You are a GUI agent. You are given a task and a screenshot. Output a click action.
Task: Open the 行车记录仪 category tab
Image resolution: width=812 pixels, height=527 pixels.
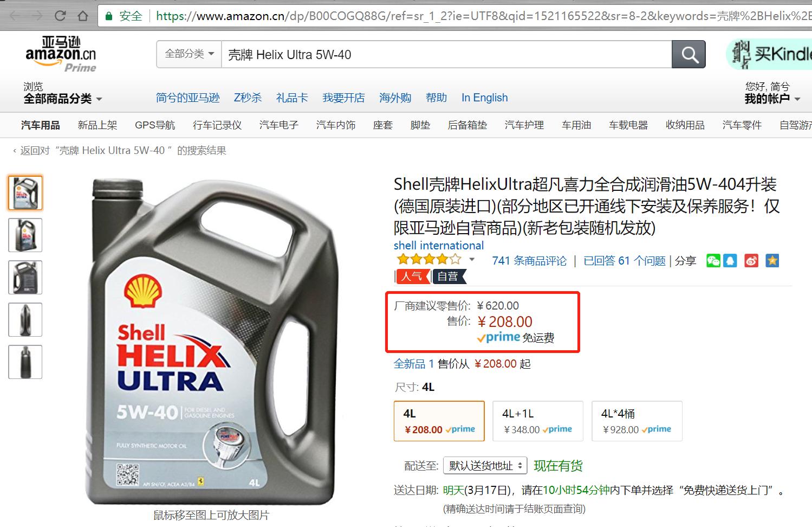coord(217,125)
